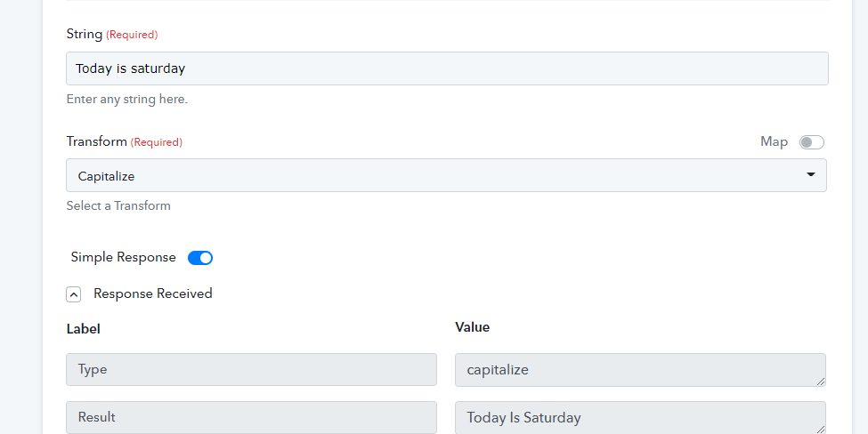Grab the capitalize value field resize handle

pos(821,381)
